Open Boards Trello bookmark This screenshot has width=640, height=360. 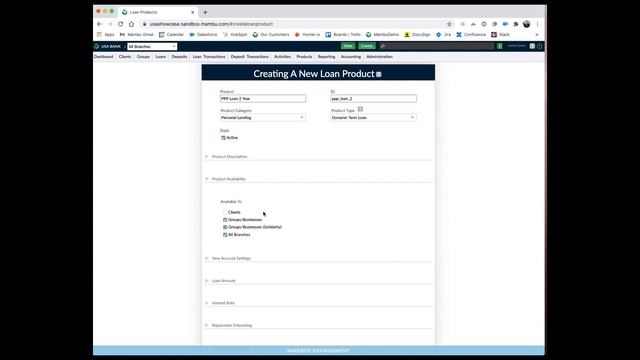(x=343, y=35)
